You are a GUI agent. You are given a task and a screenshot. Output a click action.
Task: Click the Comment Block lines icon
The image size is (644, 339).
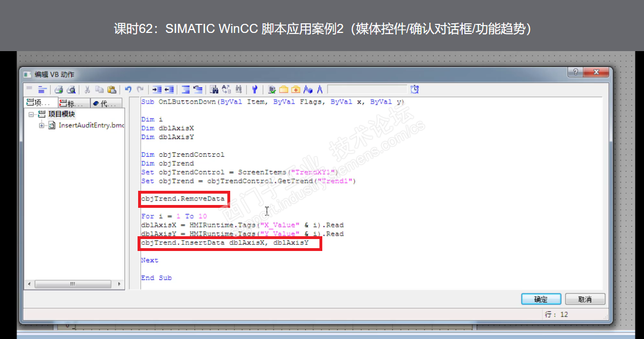pyautogui.click(x=186, y=90)
